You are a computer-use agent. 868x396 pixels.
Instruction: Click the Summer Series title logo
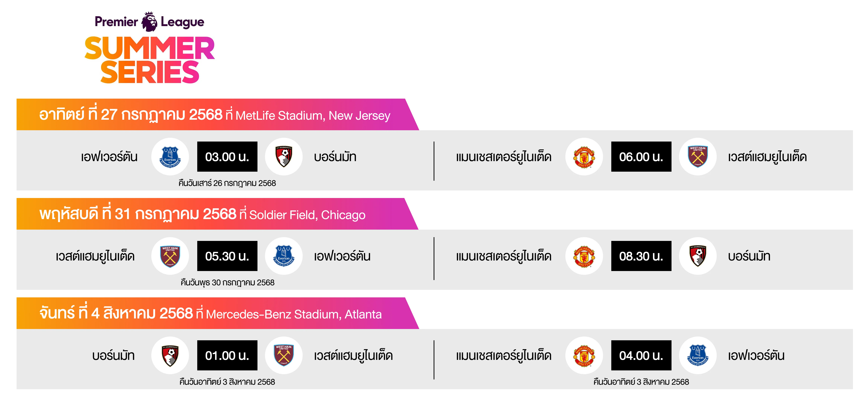150,60
